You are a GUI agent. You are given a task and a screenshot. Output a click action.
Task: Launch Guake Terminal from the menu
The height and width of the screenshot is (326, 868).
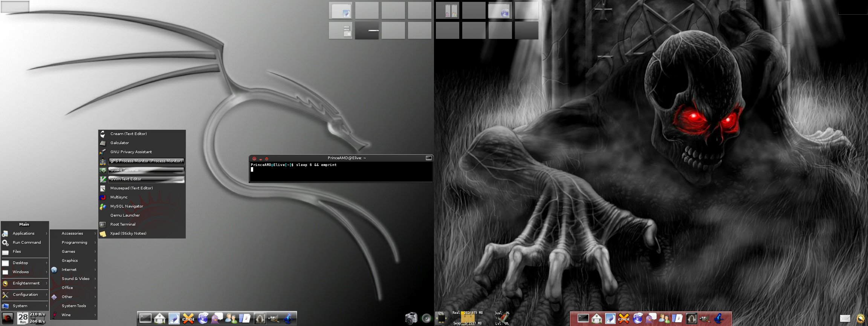[x=142, y=170]
